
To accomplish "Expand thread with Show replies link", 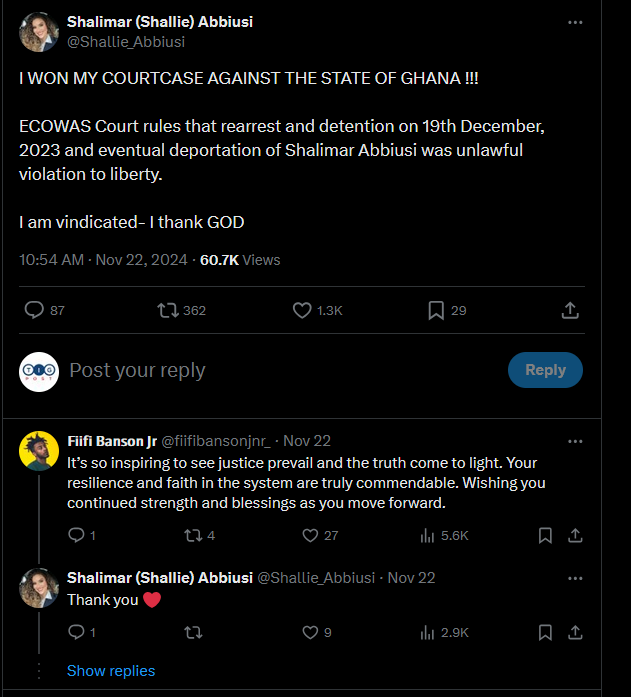I will click(x=111, y=670).
